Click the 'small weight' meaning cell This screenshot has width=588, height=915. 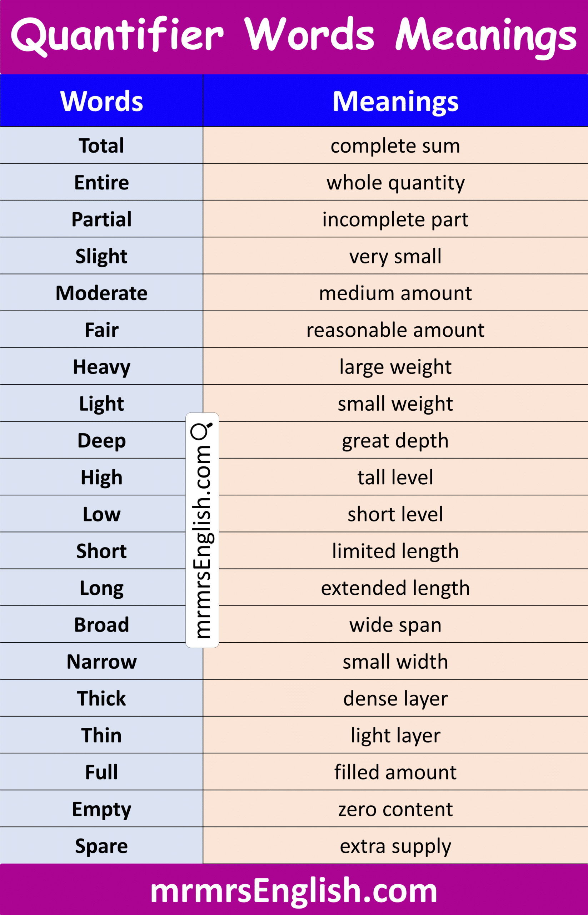pos(395,404)
